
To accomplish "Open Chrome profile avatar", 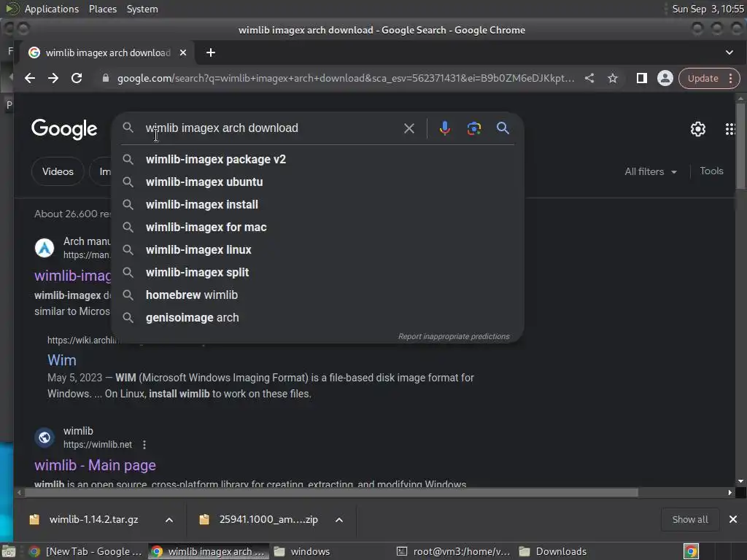I will pos(665,78).
